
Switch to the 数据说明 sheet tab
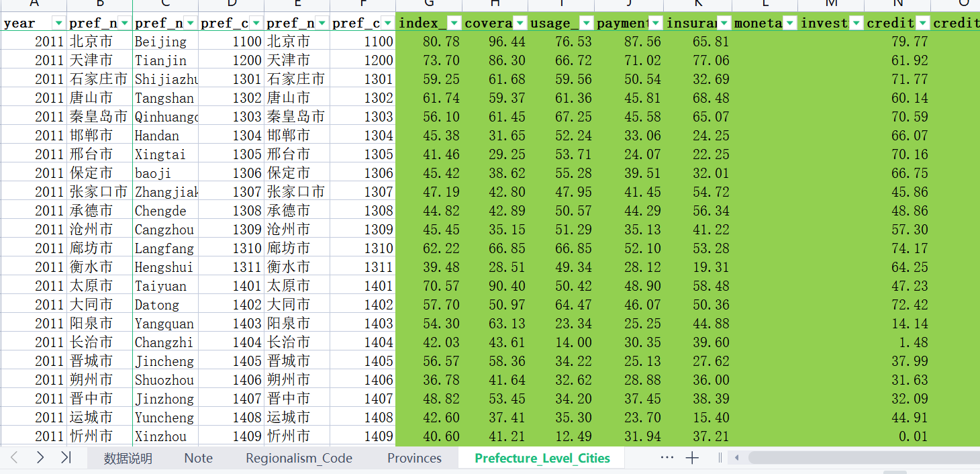pyautogui.click(x=128, y=459)
